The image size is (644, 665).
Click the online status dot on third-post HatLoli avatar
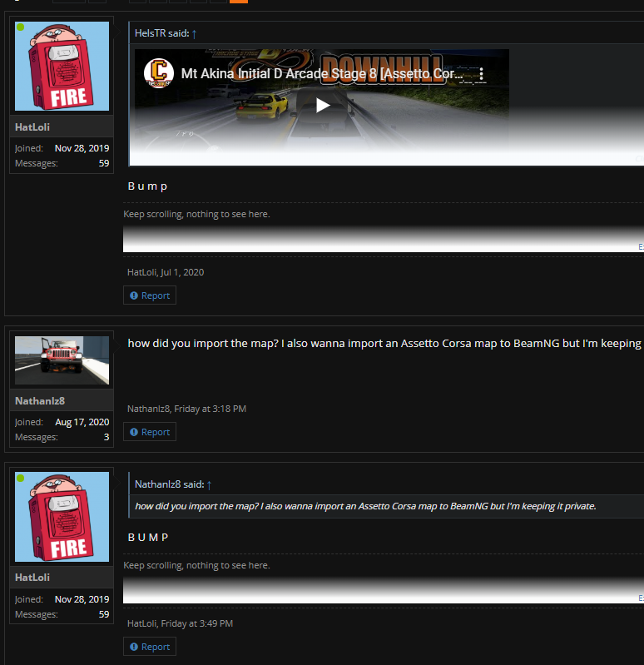pos(20,478)
